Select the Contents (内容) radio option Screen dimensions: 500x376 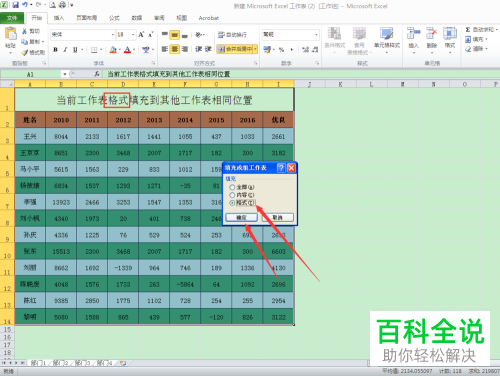pyautogui.click(x=232, y=195)
